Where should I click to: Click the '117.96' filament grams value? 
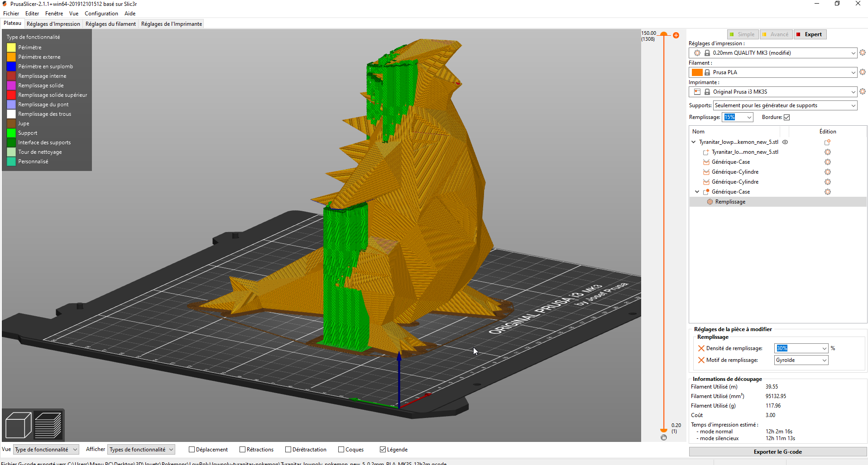coord(773,406)
